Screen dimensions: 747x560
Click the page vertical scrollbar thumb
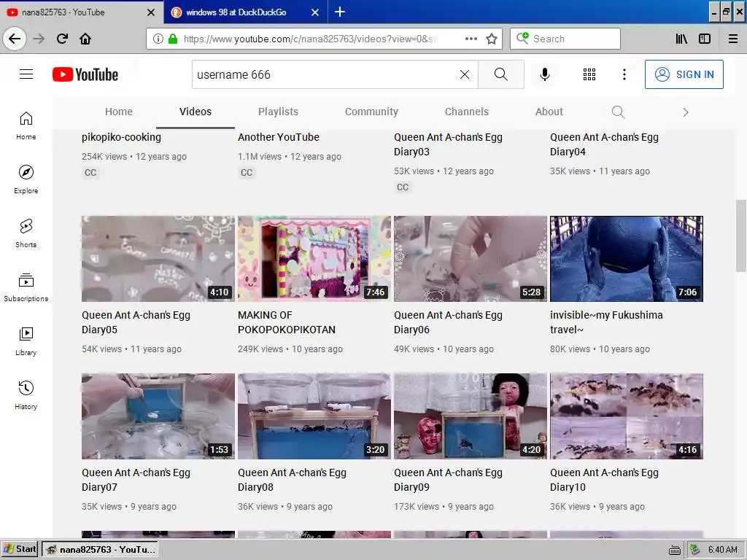(x=741, y=236)
